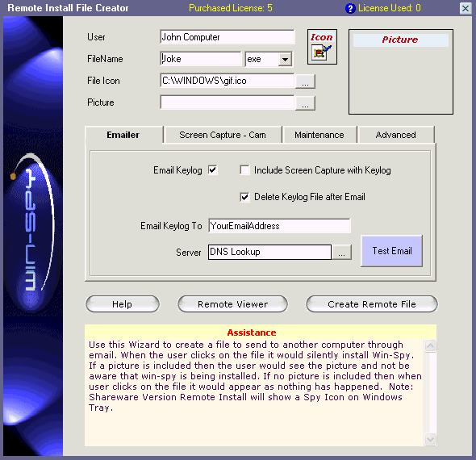Screen dimensions: 476x460
Task: Select the Advanced tab
Action: click(396, 135)
